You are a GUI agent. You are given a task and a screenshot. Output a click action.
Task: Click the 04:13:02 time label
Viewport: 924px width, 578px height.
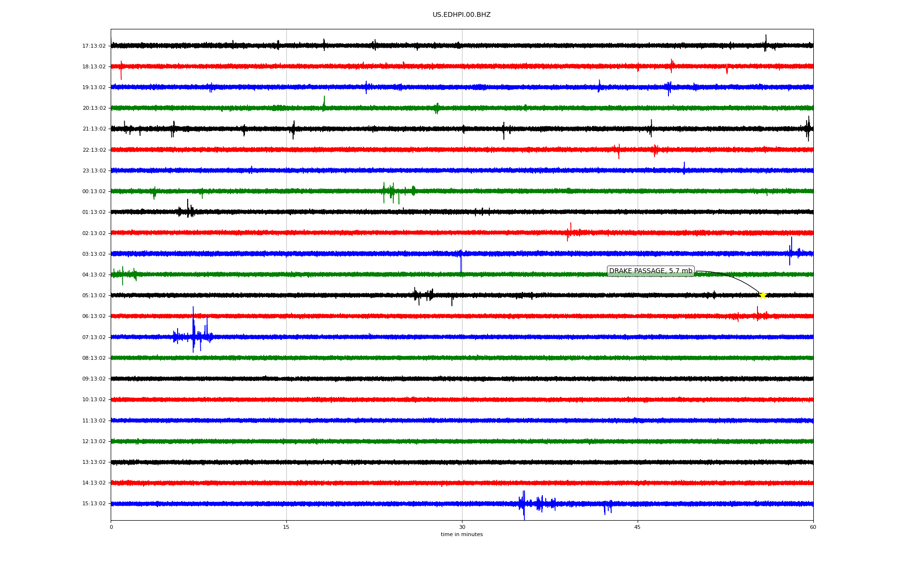(94, 275)
